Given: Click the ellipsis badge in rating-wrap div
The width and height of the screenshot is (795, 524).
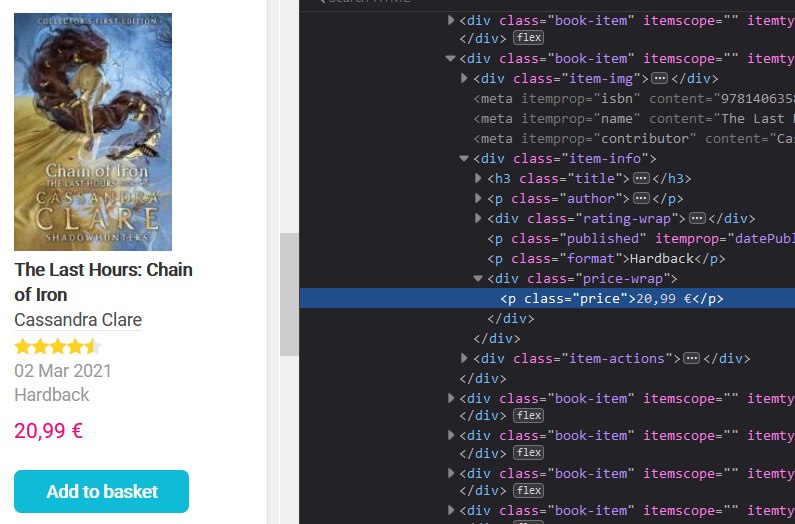Looking at the screenshot, I should point(697,219).
